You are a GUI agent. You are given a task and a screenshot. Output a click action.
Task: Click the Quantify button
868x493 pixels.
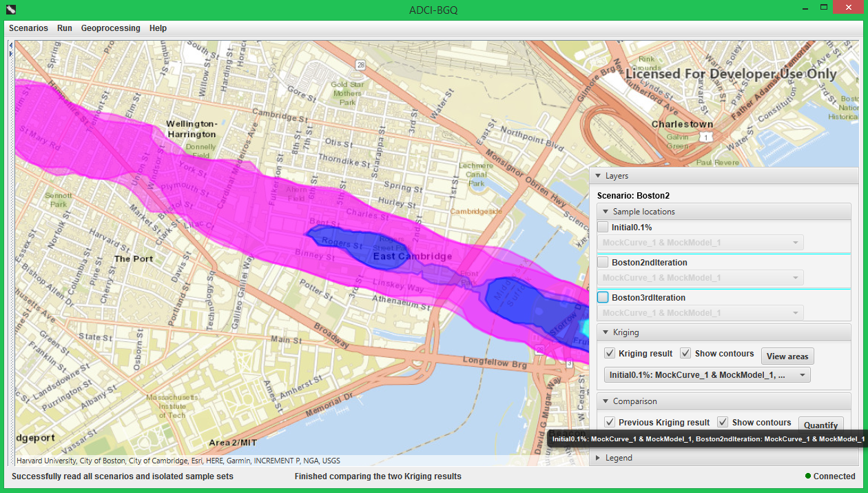pyautogui.click(x=820, y=425)
